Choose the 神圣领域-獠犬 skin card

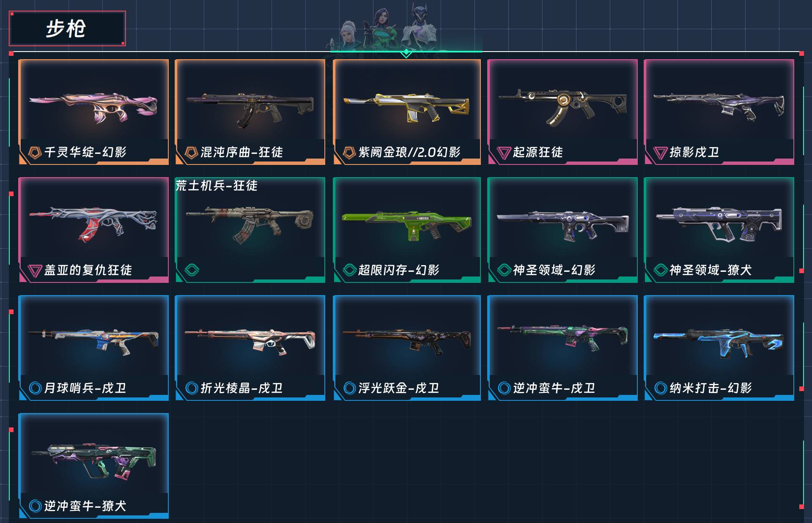click(719, 230)
